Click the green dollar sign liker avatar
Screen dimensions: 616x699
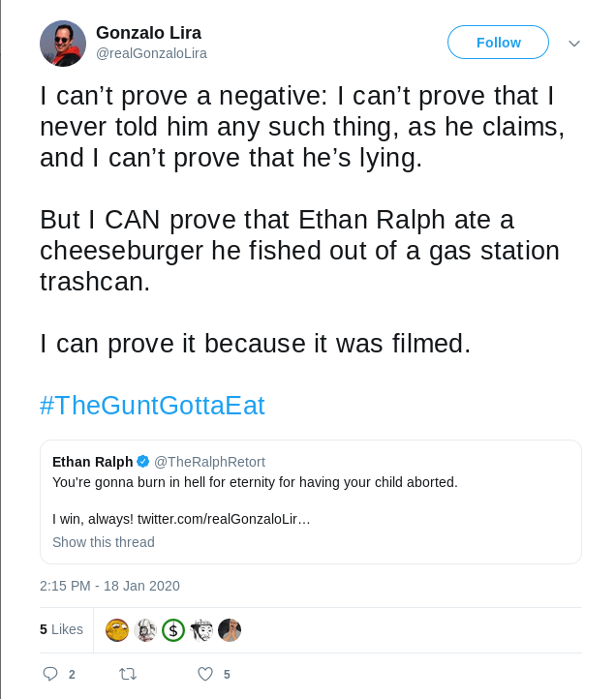tap(173, 630)
